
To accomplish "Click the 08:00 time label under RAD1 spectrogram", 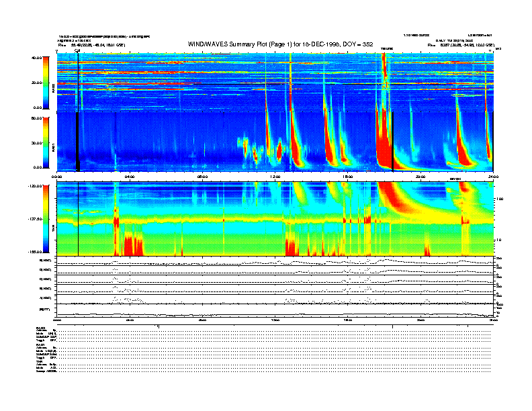I will pos(202,177).
